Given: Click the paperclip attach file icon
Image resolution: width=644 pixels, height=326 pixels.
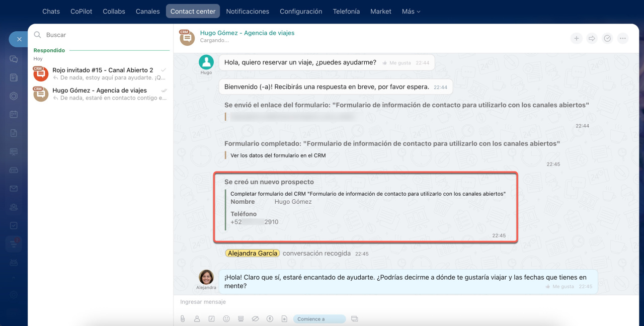Looking at the screenshot, I should [x=183, y=318].
